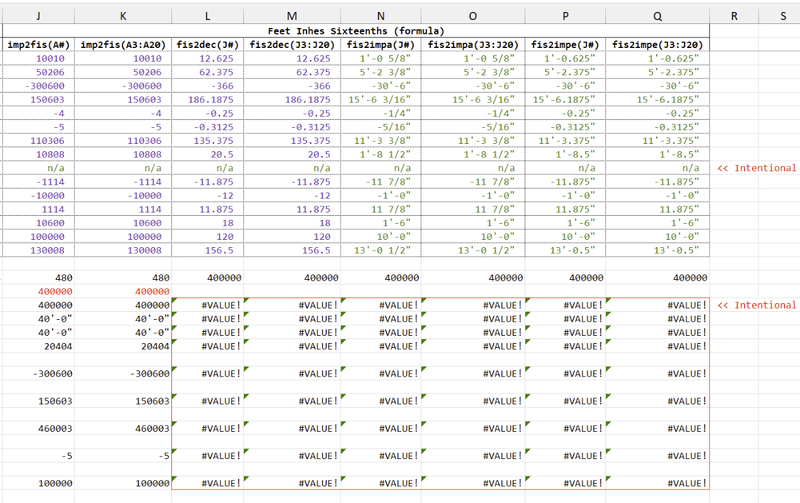Screen dimensions: 800x503
Task: Click the 'Feet Inhes Sixteenths (formula)' title cell
Action: [x=355, y=32]
